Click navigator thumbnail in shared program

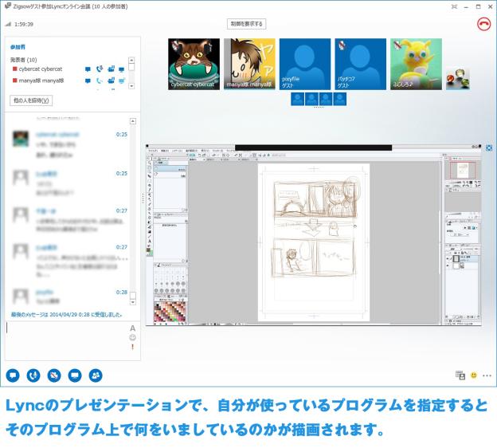pyautogui.click(x=463, y=170)
